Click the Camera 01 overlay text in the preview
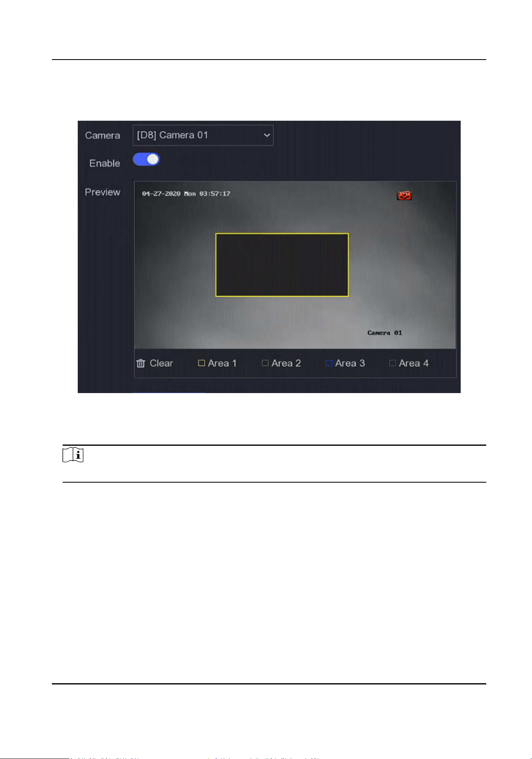532x759 pixels. pyautogui.click(x=385, y=333)
